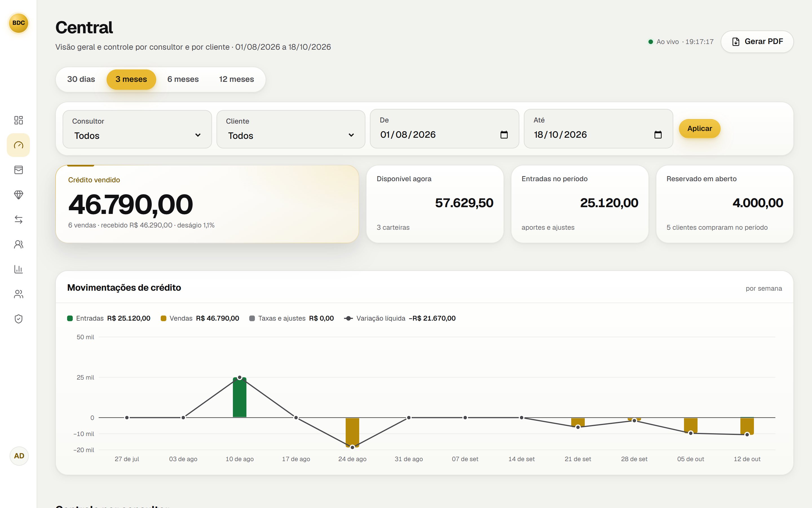Toggle Vendas gold legend swatch
The image size is (812, 508).
point(164,318)
